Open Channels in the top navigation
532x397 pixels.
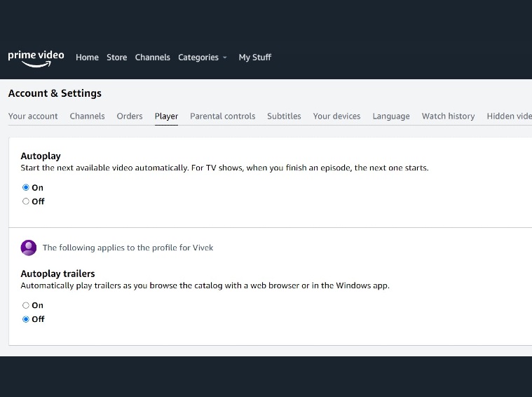point(152,58)
